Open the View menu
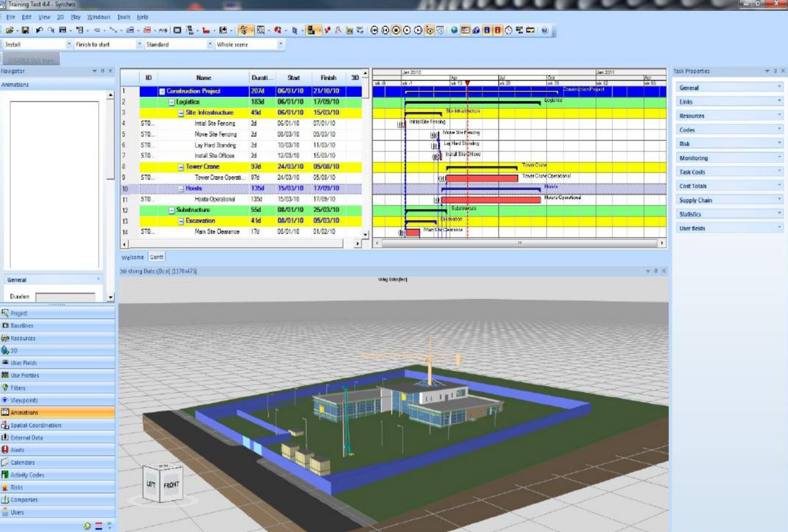The height and width of the screenshot is (532, 788). (x=44, y=17)
